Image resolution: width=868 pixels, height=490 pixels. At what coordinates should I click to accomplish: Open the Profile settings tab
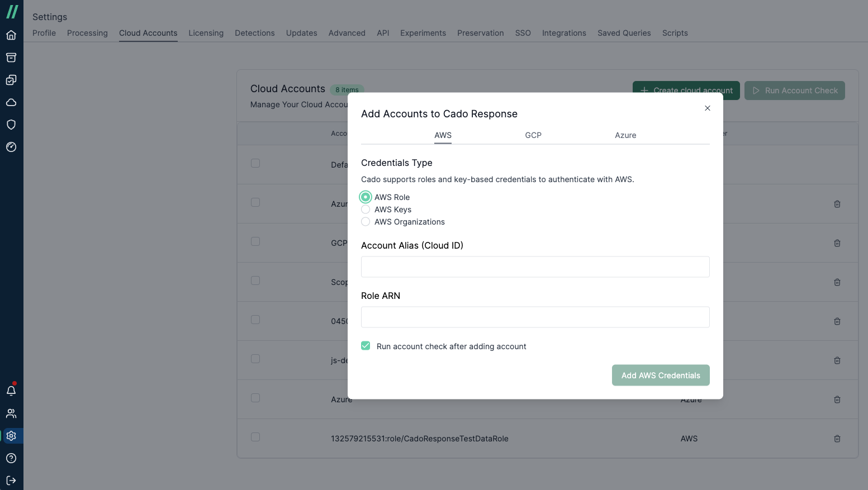click(x=44, y=33)
